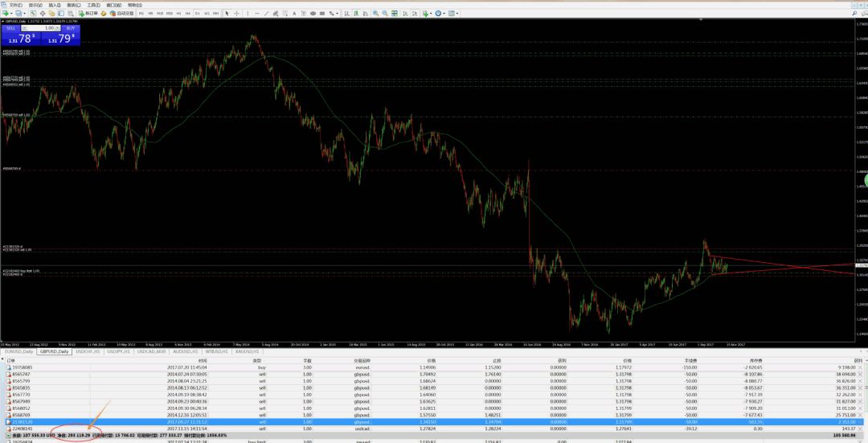Select the Vertical Line drawing tool
The width and height of the screenshot is (868, 443).
click(x=248, y=14)
